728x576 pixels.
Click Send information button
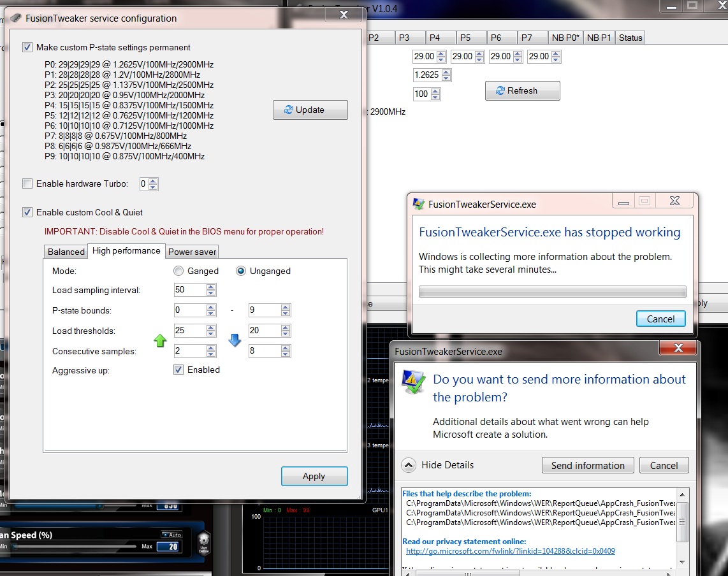pyautogui.click(x=588, y=466)
